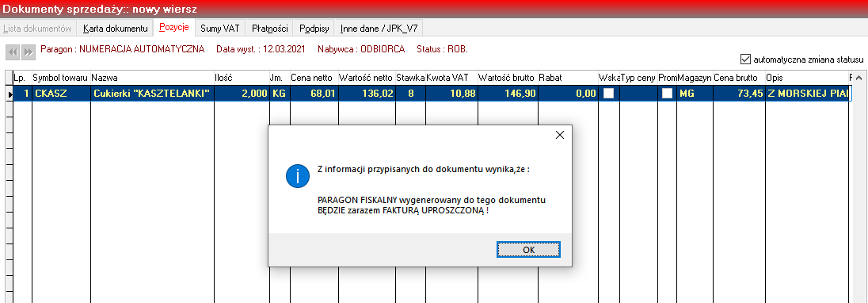Screen dimensions: 868x303
Task: Switch to the Sumy VAT tab
Action: coord(219,28)
